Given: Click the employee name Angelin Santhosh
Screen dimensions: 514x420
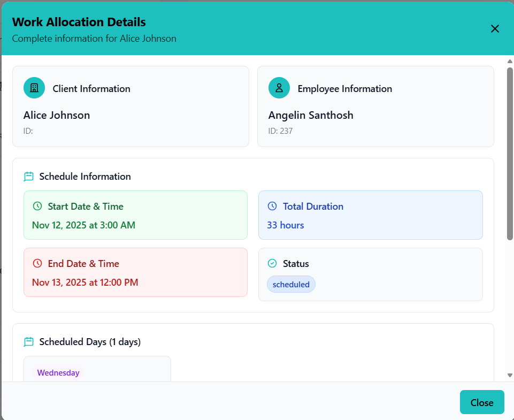Looking at the screenshot, I should (311, 115).
